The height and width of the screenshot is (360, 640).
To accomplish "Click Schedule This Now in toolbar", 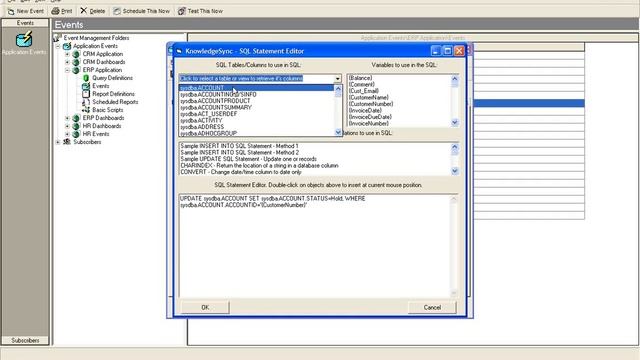I will (x=141, y=11).
